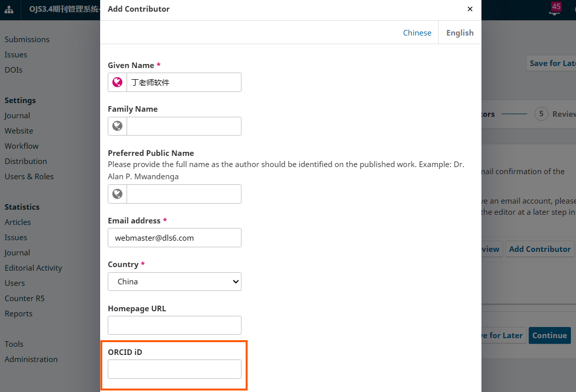Close the Add Contributor dialog
Viewport: 576px width, 392px height.
click(x=470, y=9)
